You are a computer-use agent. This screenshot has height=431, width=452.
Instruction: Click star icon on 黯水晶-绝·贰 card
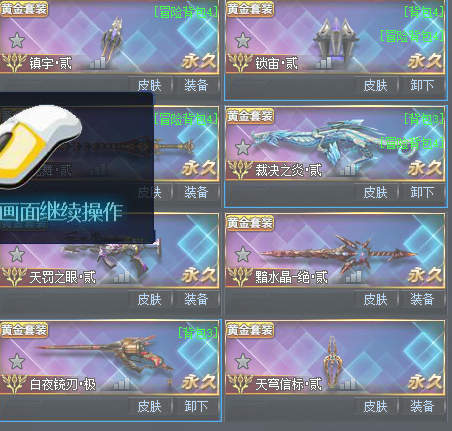(243, 254)
